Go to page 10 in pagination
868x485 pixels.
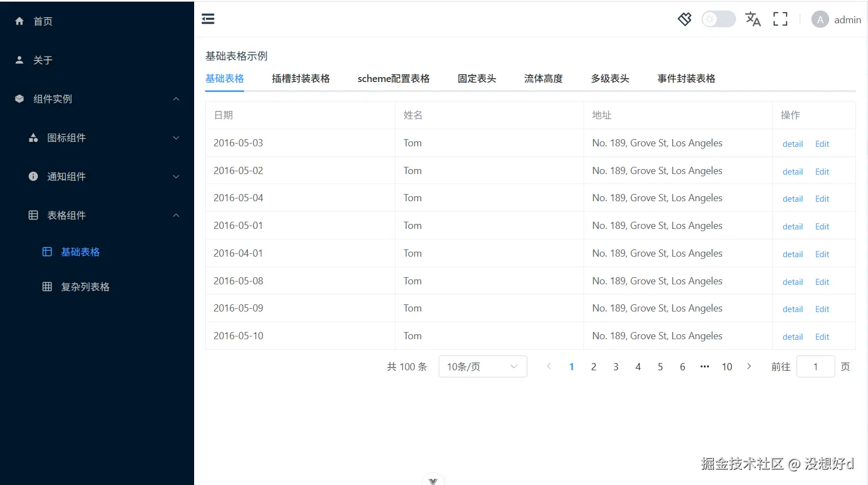[x=727, y=366]
